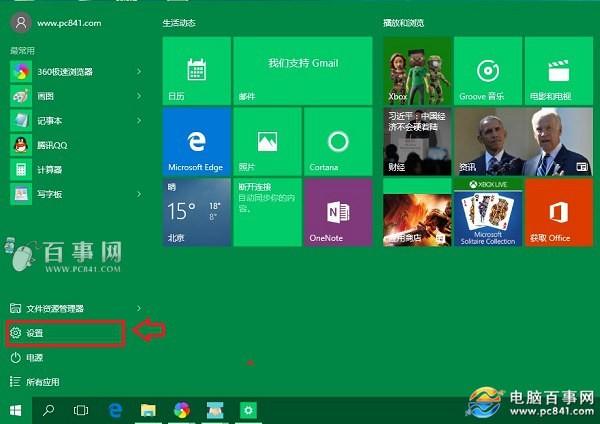Click the Windows Start button
The height and width of the screenshot is (424, 600).
16,411
